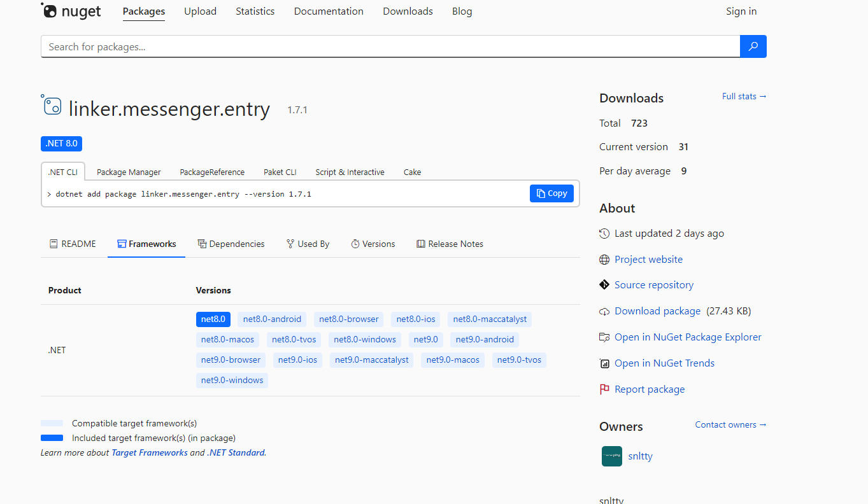868x504 pixels.
Task: Click the net8.0 included framework badge
Action: [213, 319]
